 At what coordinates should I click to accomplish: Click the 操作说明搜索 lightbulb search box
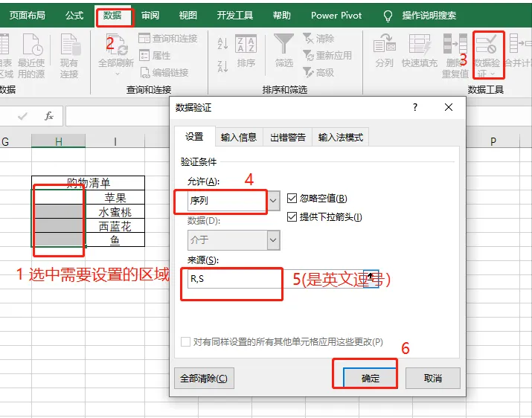click(420, 16)
